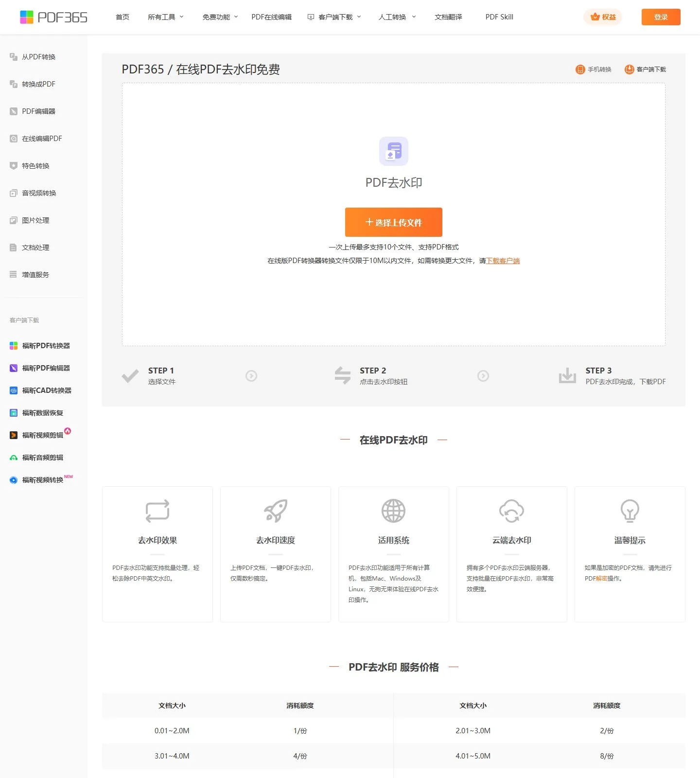Click the 文档处理 sidebar icon
This screenshot has width=700, height=778.
14,248
